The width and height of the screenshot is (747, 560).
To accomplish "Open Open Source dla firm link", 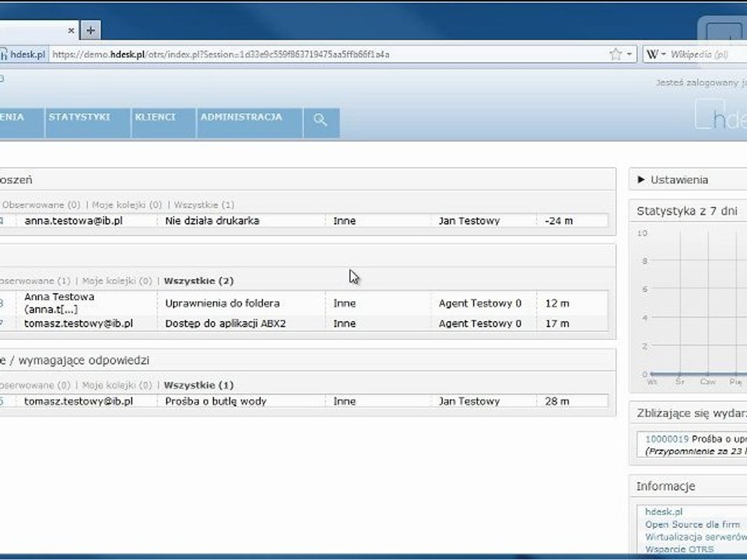I will click(693, 524).
